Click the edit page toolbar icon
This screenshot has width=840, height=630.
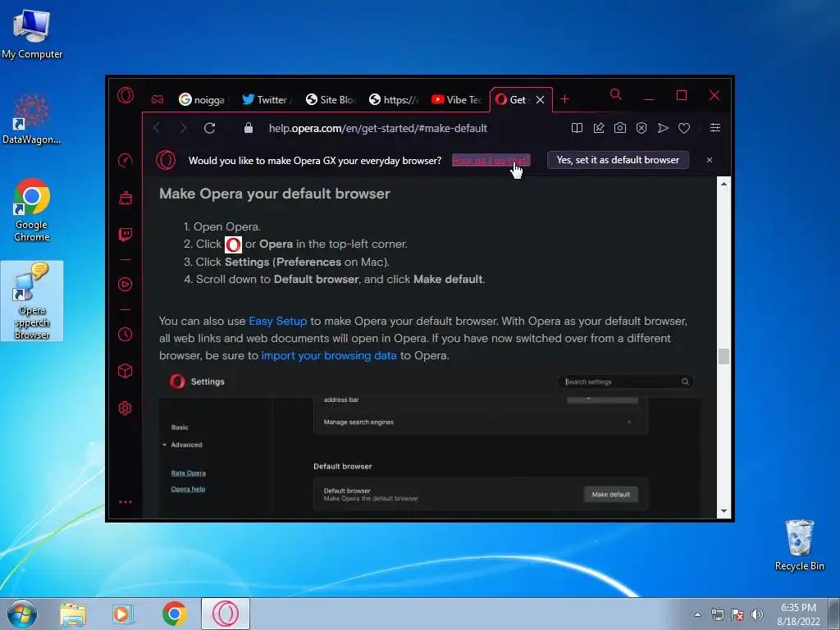(x=599, y=128)
